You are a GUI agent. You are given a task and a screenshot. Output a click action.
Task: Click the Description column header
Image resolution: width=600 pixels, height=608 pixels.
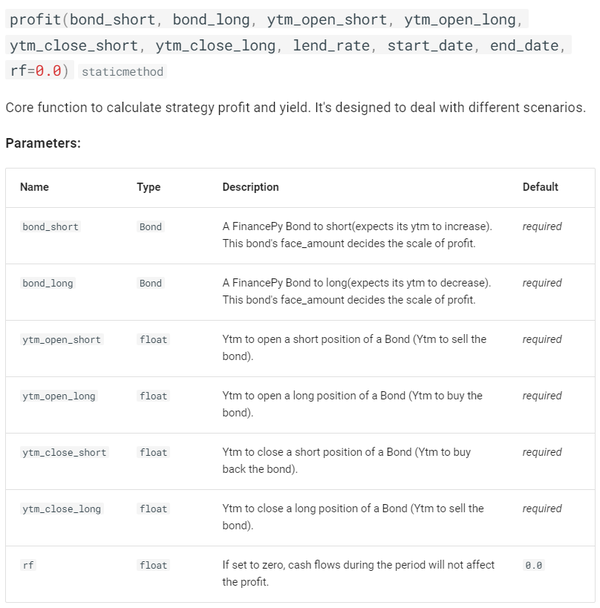pos(251,187)
